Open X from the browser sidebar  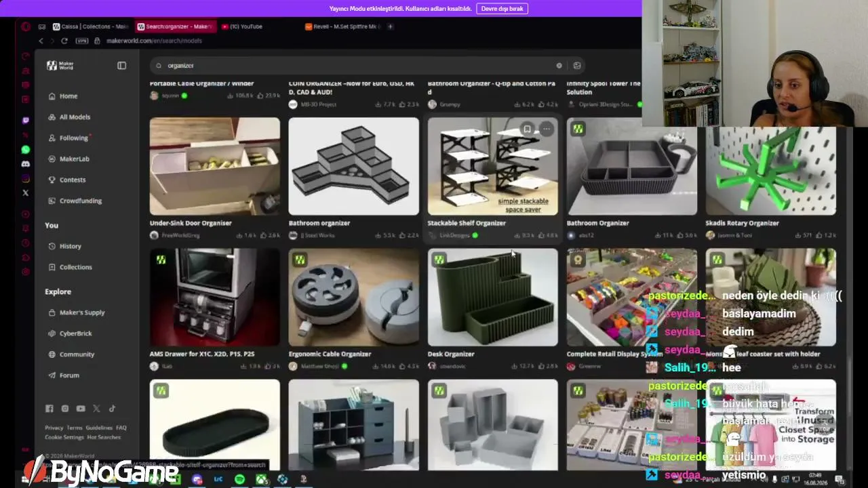point(26,193)
